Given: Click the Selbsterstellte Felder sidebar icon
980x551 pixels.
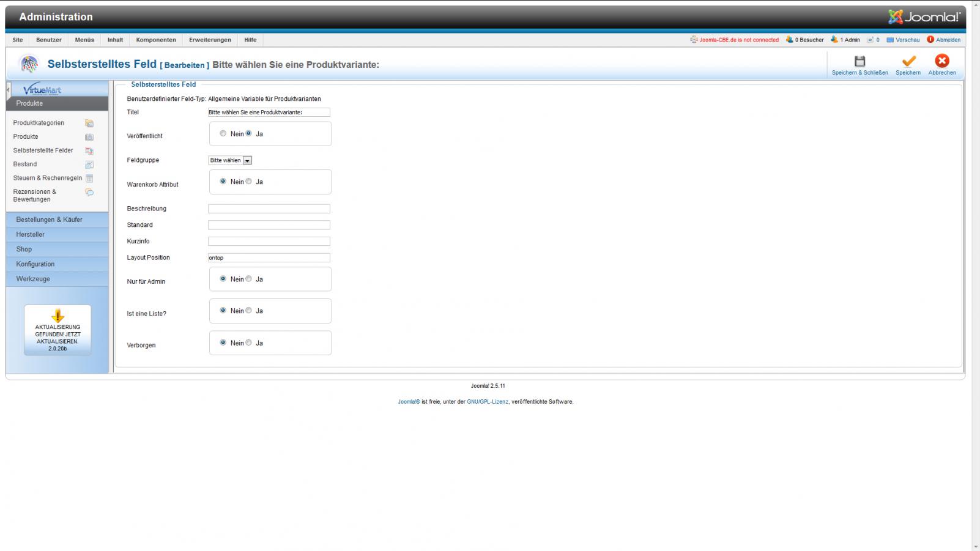Looking at the screenshot, I should click(x=89, y=151).
